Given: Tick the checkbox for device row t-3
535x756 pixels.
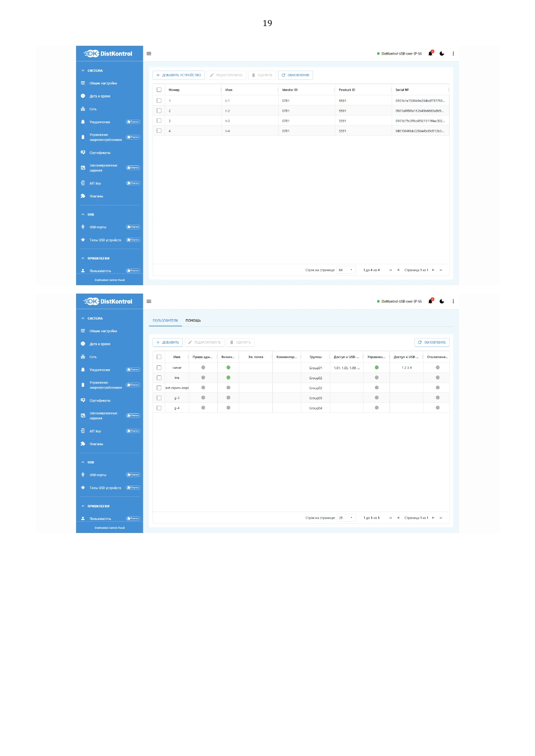Looking at the screenshot, I should click(159, 121).
